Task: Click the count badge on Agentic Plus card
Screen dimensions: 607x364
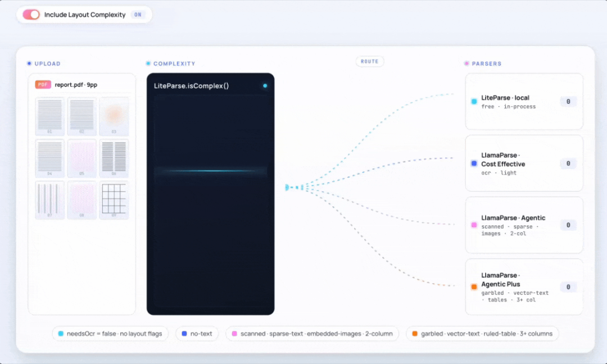Action: click(x=568, y=286)
